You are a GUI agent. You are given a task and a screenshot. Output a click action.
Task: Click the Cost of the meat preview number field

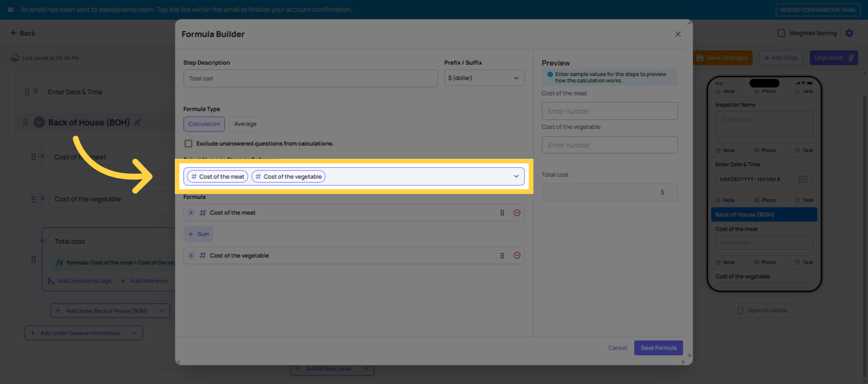pyautogui.click(x=609, y=111)
